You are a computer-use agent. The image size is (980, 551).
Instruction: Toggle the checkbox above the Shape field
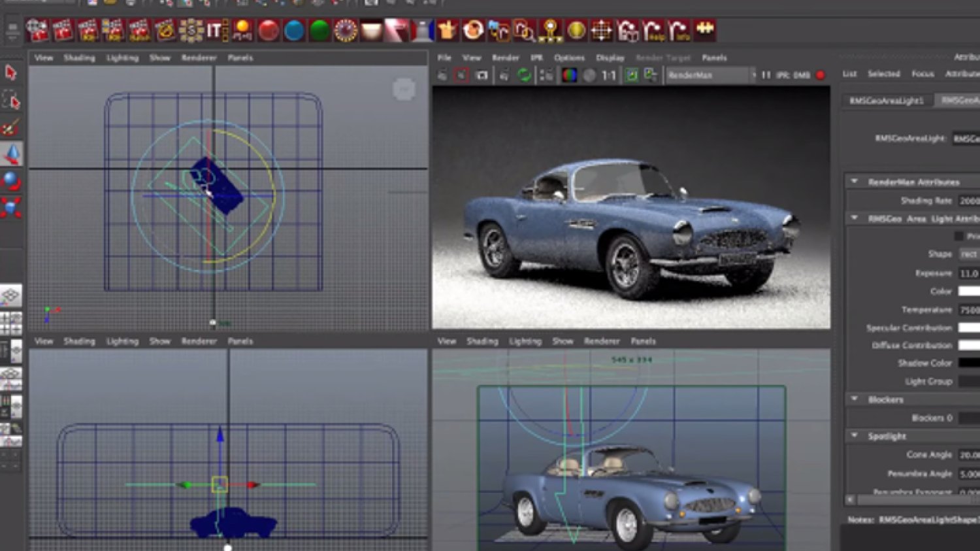coord(959,236)
